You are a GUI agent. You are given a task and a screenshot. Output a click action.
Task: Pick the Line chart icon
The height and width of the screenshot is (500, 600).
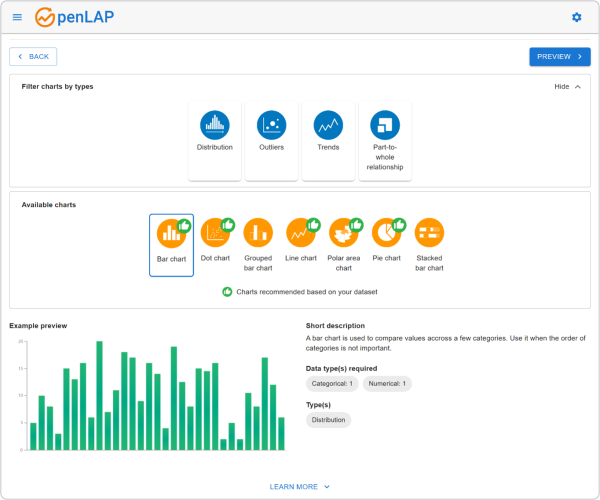point(301,234)
